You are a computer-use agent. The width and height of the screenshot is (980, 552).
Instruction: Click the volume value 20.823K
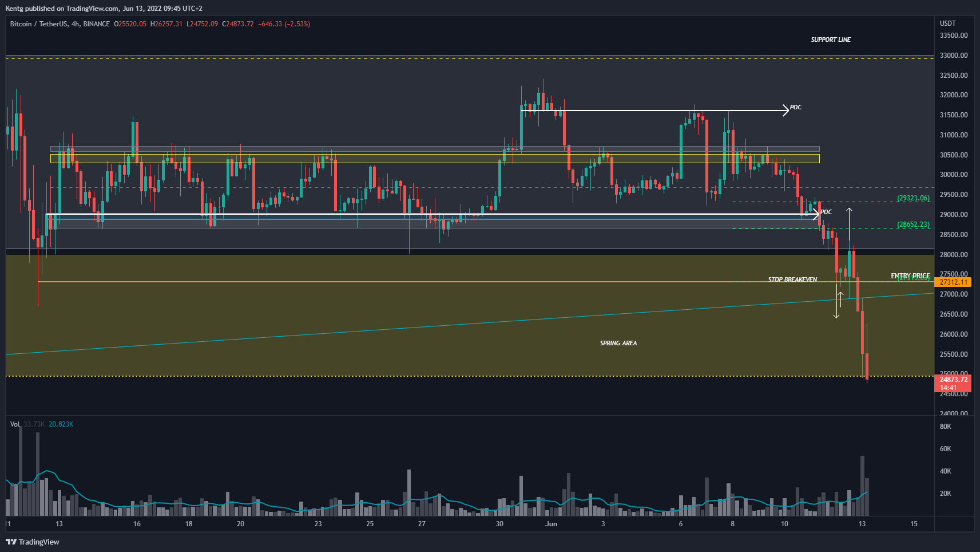click(x=61, y=424)
